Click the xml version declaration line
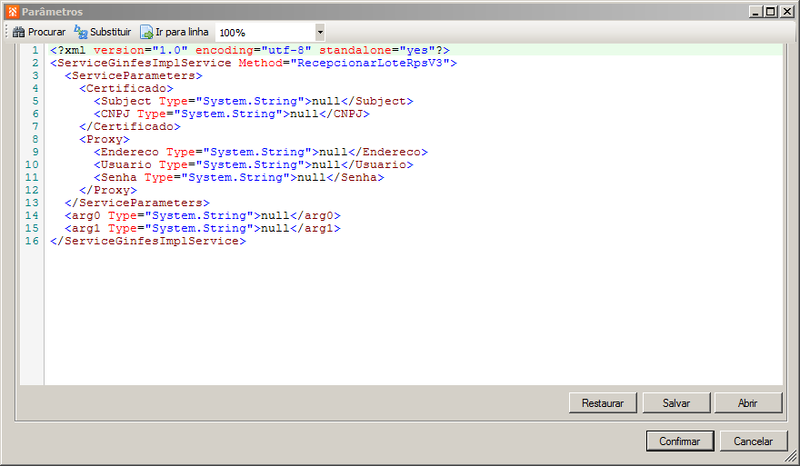This screenshot has height=466, width=800. click(250, 50)
